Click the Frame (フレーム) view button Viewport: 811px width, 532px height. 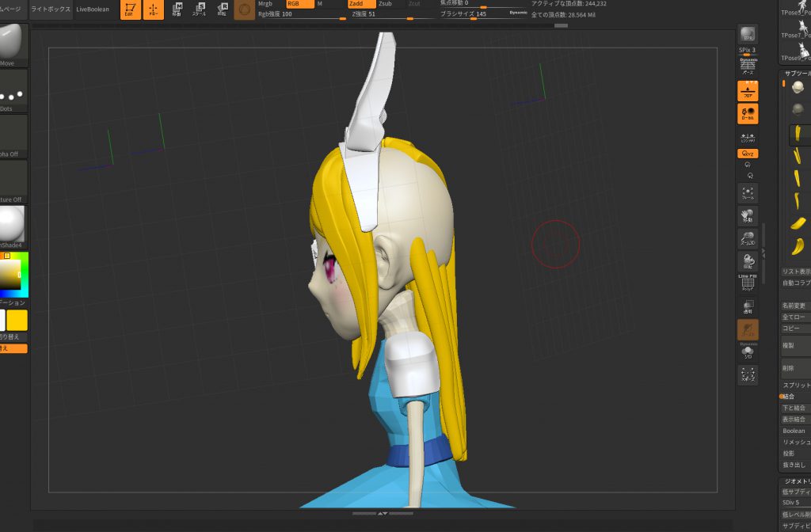(748, 193)
